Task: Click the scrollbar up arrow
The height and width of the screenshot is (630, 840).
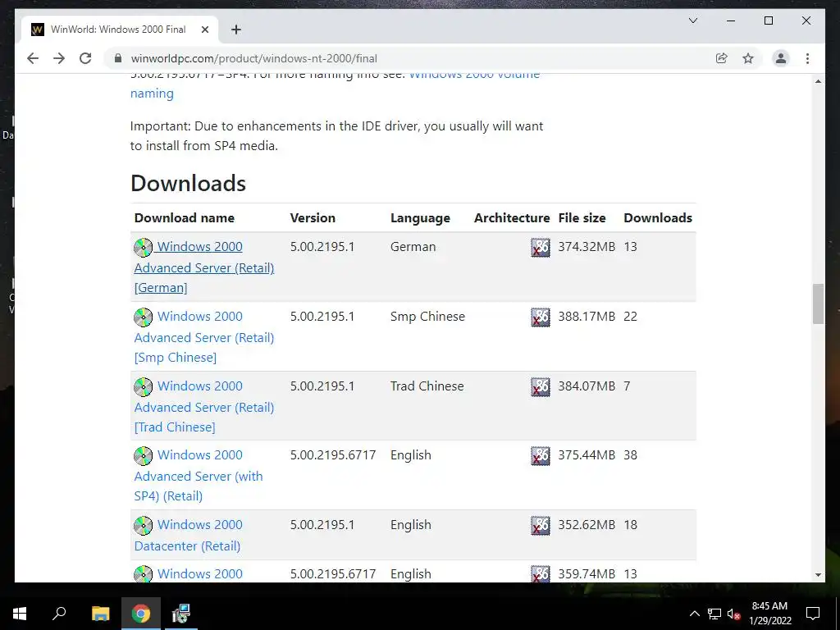Action: [818, 81]
